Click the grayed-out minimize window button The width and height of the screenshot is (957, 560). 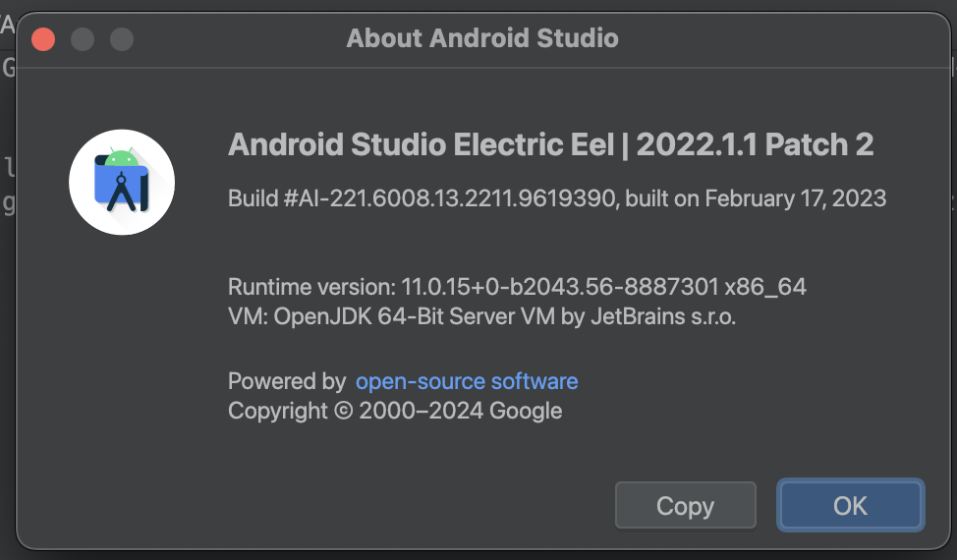(x=83, y=39)
